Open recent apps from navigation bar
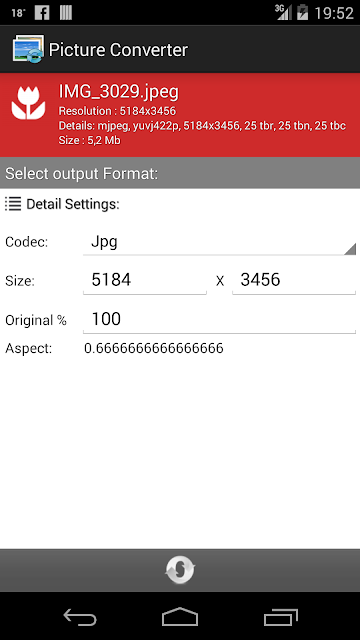 (280, 616)
